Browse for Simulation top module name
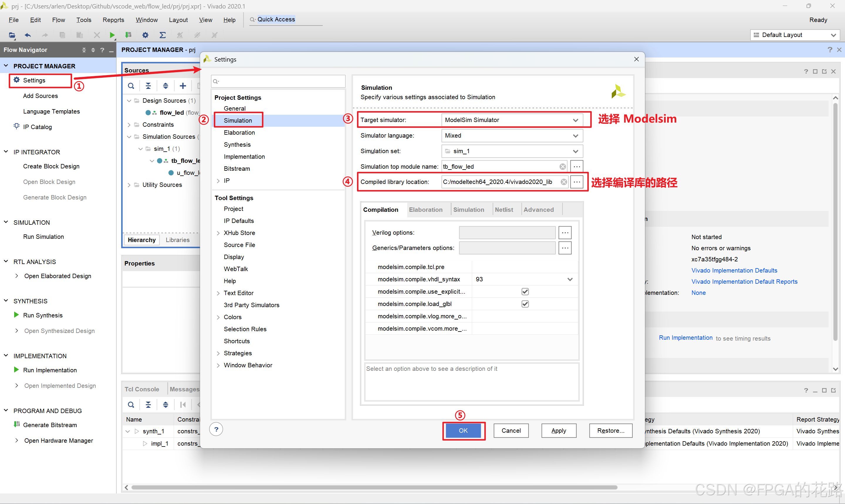The width and height of the screenshot is (845, 504). pyautogui.click(x=577, y=166)
